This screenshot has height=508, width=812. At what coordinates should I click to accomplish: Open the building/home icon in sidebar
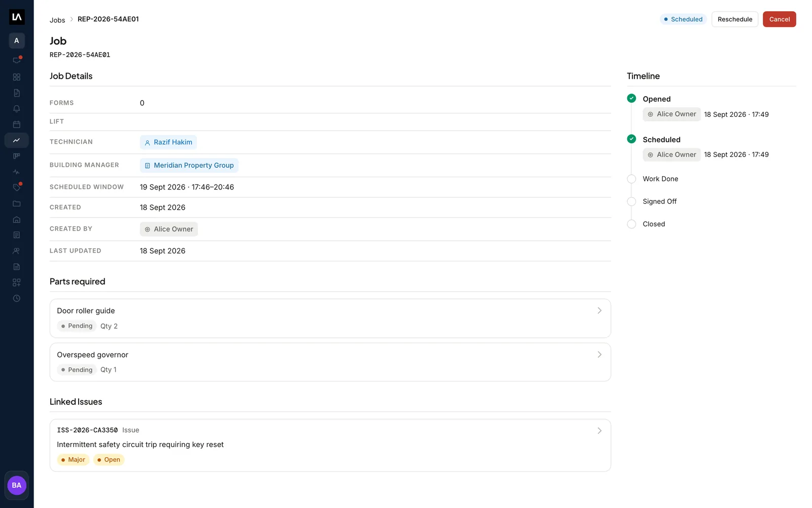(17, 219)
